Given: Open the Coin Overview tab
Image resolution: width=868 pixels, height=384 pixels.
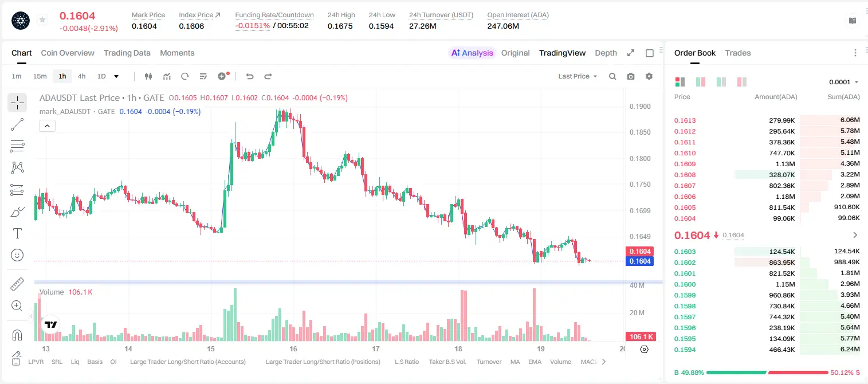Looking at the screenshot, I should tap(68, 53).
